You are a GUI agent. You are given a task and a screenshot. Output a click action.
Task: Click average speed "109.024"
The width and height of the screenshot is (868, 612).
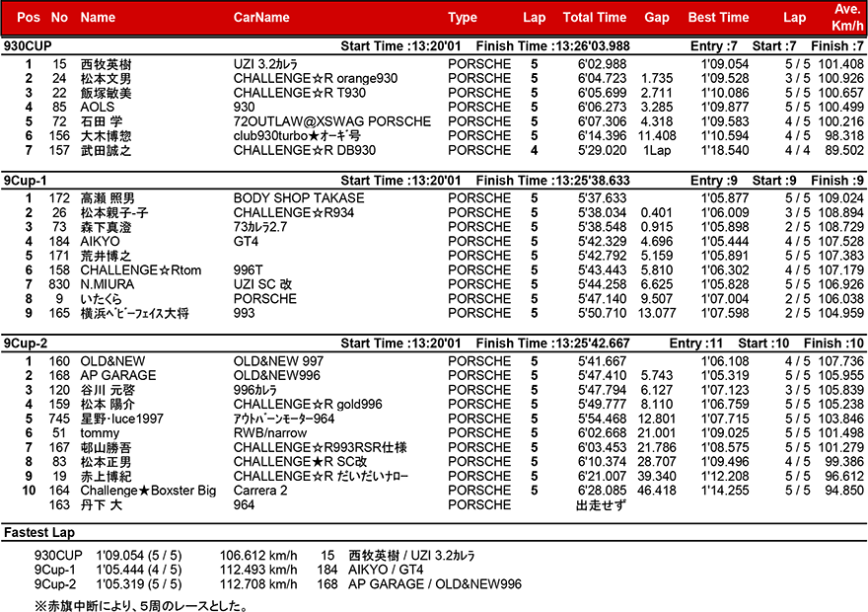coord(841,198)
